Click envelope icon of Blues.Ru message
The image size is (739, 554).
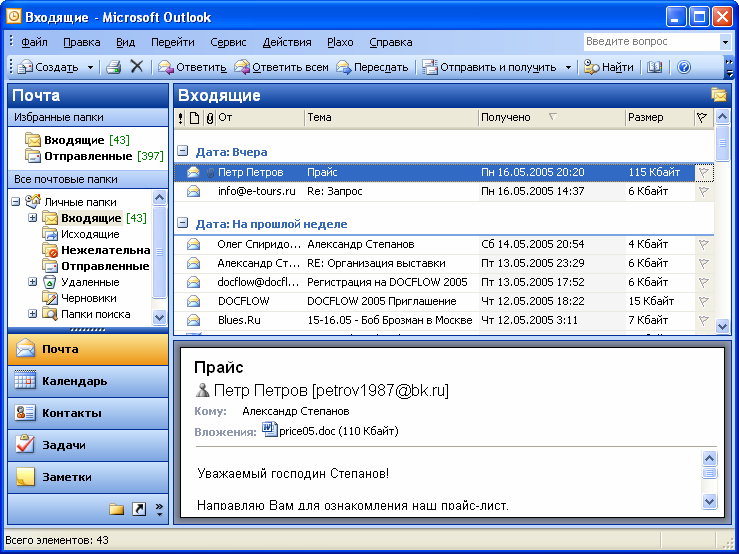[x=193, y=320]
